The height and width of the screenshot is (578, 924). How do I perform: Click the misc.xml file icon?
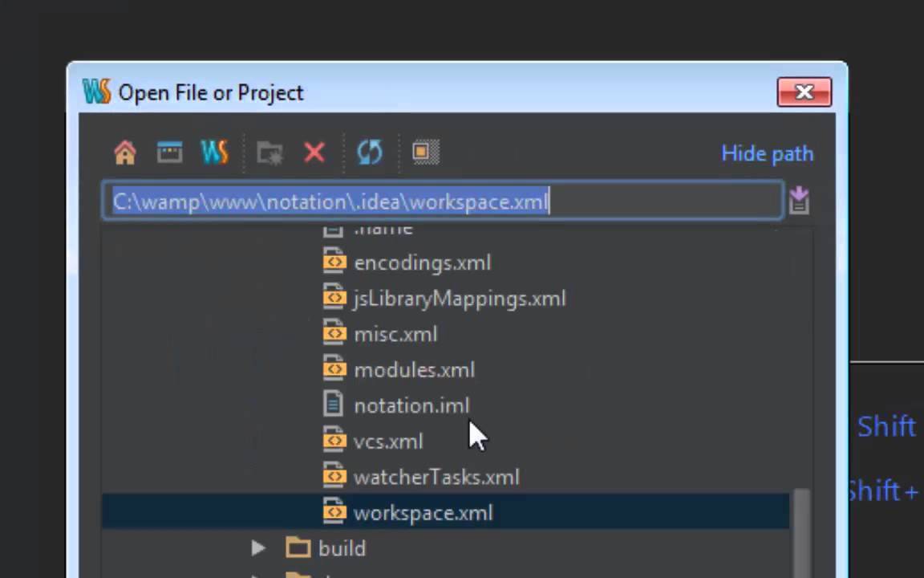pos(334,333)
